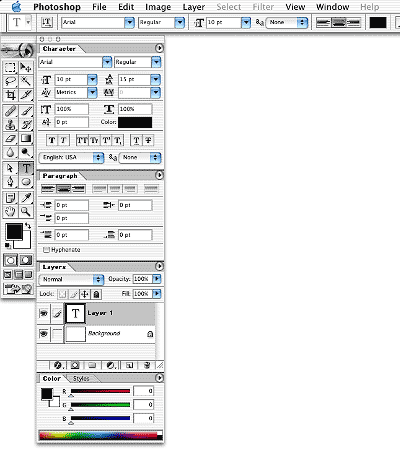400x450 pixels.
Task: Open Opacity slider arrow in Layers
Action: [157, 279]
